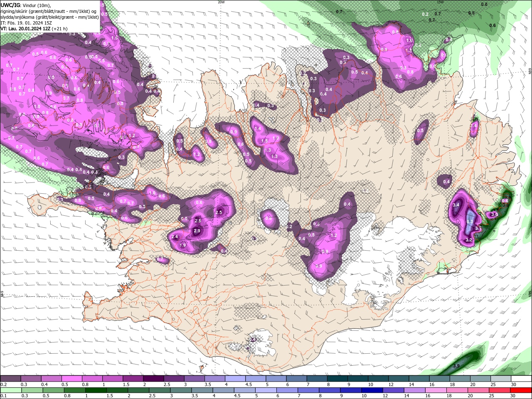This screenshot has height=399, width=532.
Task: Click the 3.5 label on the lower scale
Action: 195,396
